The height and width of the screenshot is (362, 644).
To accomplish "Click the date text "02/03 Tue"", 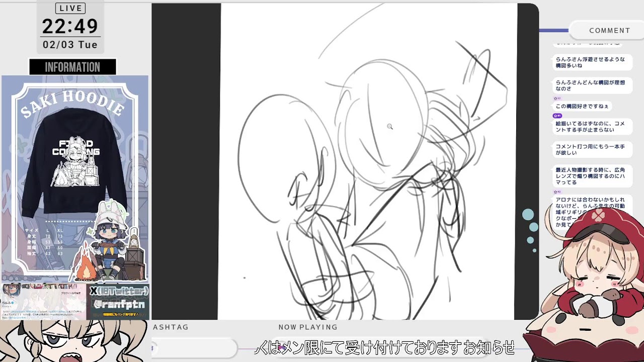I will coord(70,45).
